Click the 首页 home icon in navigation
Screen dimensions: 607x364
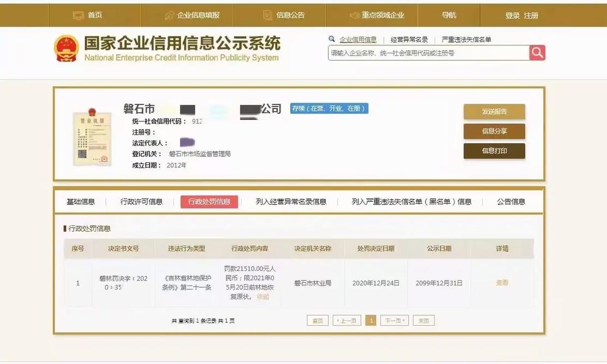(x=77, y=15)
